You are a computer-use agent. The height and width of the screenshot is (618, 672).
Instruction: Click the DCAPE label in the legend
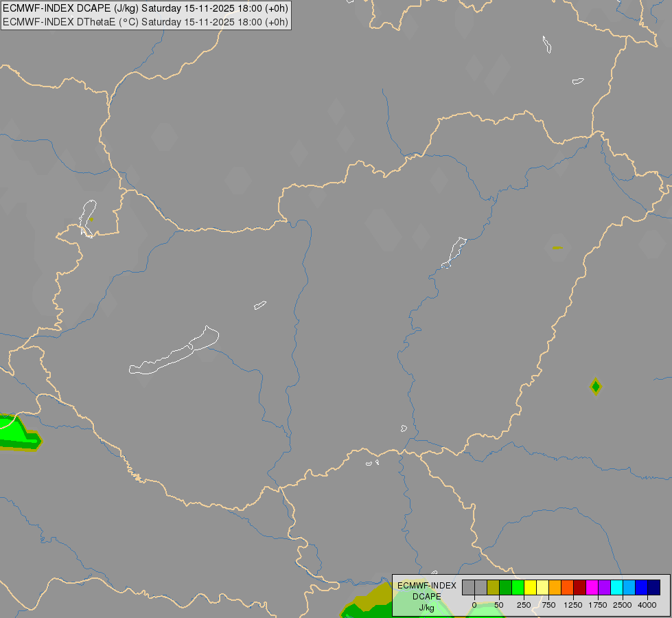(x=427, y=597)
